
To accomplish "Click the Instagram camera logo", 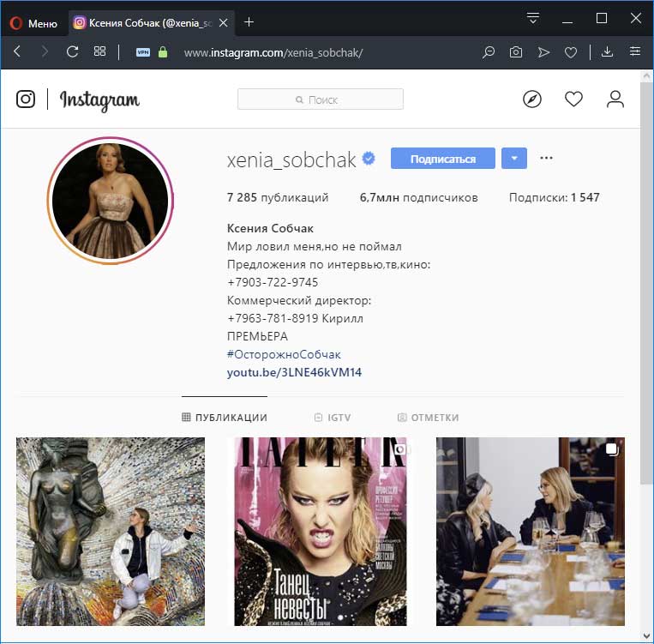I will (26, 99).
